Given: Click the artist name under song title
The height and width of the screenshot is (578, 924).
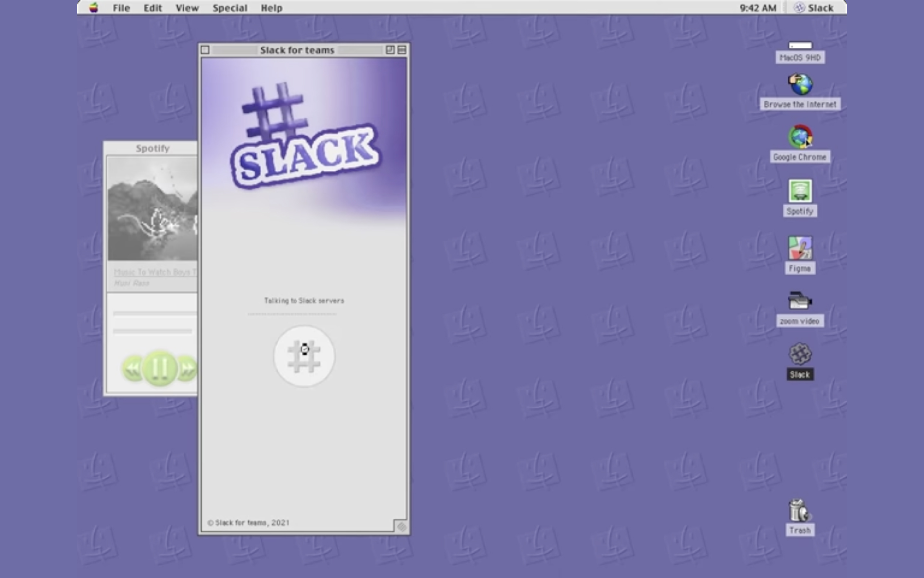Looking at the screenshot, I should [x=131, y=283].
